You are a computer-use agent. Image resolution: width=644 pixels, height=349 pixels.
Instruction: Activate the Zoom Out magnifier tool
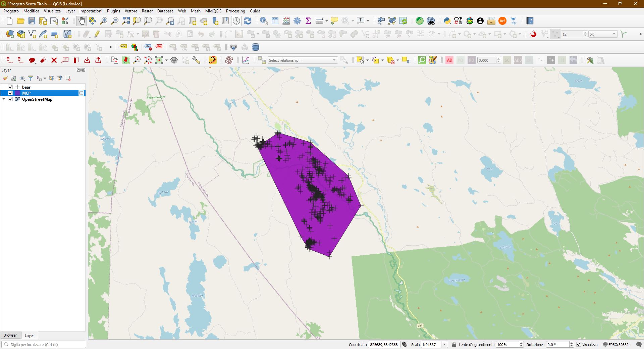coord(115,21)
